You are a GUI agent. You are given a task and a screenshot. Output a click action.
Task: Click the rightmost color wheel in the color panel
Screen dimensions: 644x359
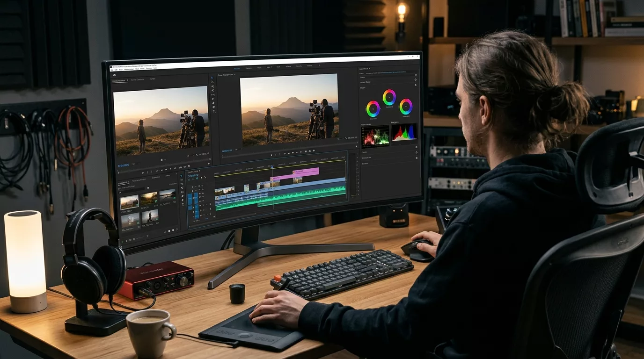tap(406, 107)
